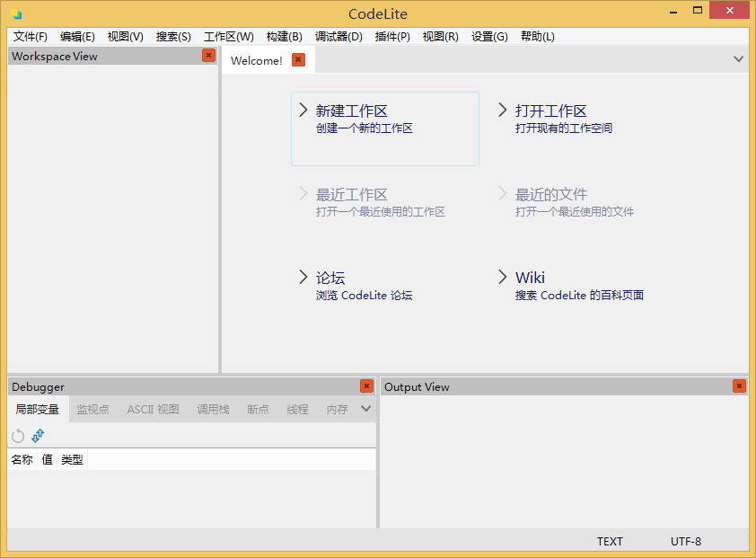
Task: Open the CodeLite 论坛 link
Action: coord(330,277)
